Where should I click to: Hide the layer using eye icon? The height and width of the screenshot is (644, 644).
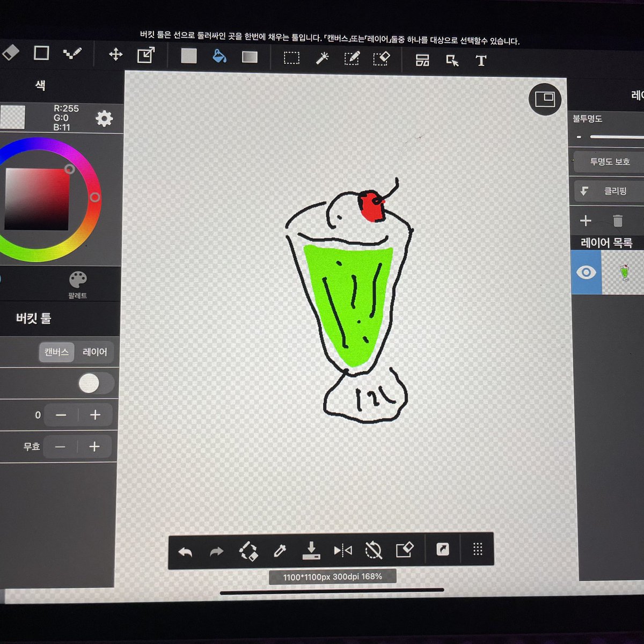[586, 273]
